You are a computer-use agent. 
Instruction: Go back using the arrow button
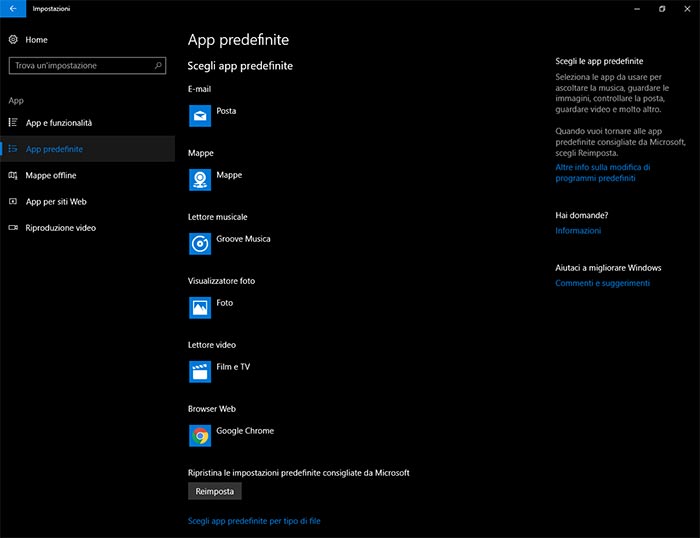[12, 8]
